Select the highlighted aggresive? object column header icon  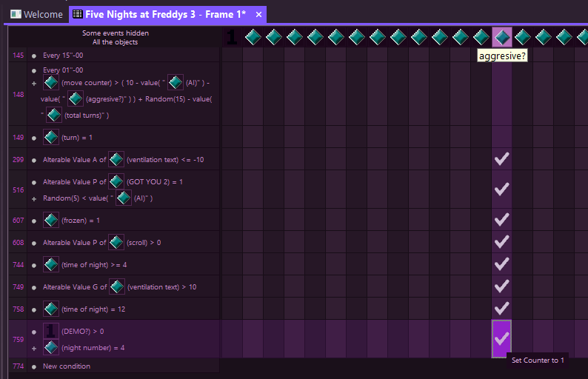click(x=502, y=37)
